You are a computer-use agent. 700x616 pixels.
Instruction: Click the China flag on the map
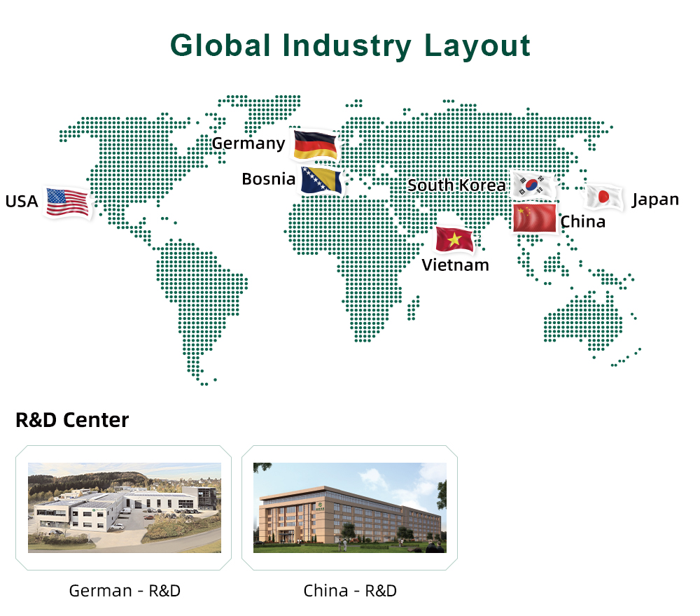(535, 218)
